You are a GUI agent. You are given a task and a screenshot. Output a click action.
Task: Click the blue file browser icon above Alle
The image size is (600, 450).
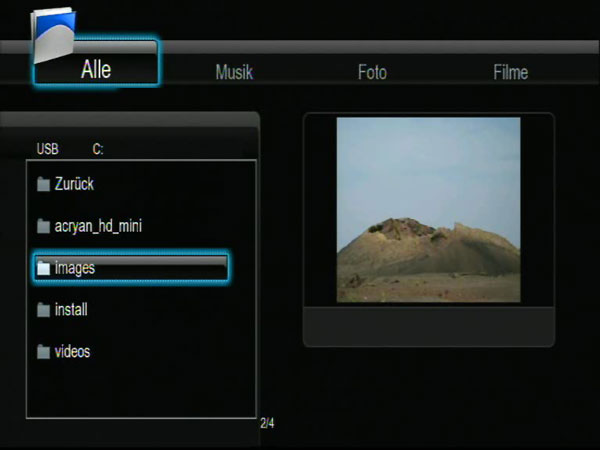point(53,35)
